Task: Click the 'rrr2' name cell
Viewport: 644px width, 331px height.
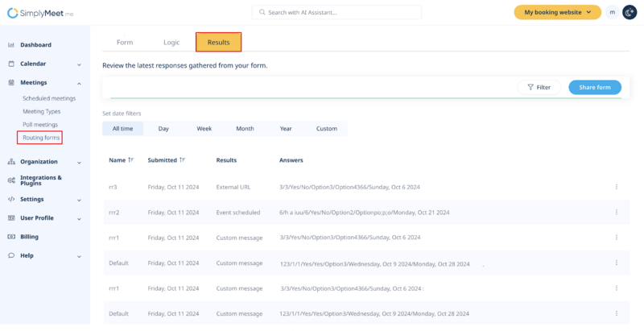Action: click(x=114, y=213)
